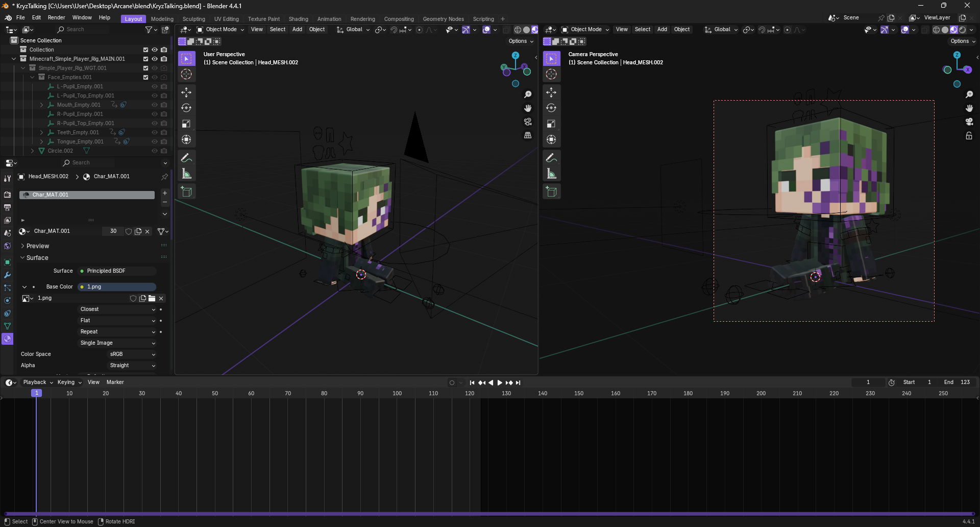This screenshot has width=980, height=527.
Task: Open the Repeat extension dropdown
Action: (117, 332)
